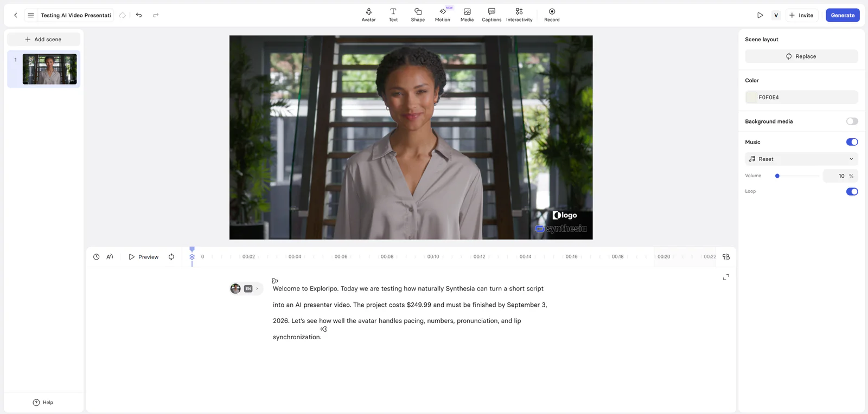
Task: Open the Interactivity tool
Action: click(x=519, y=15)
